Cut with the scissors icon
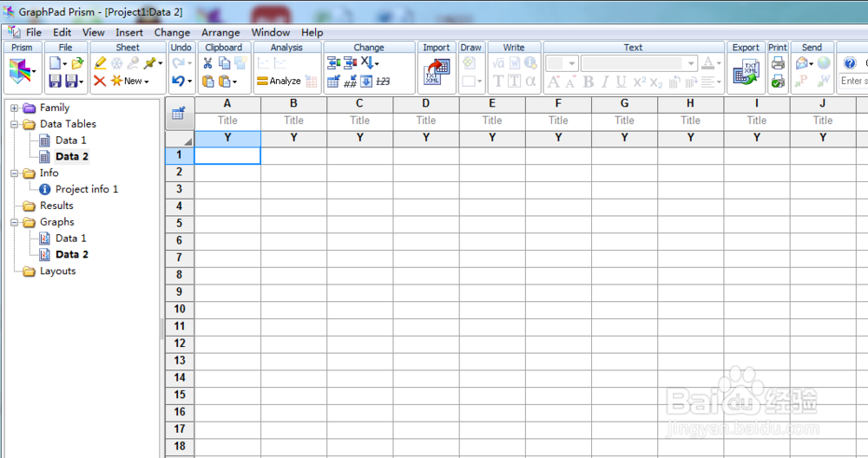 click(207, 63)
